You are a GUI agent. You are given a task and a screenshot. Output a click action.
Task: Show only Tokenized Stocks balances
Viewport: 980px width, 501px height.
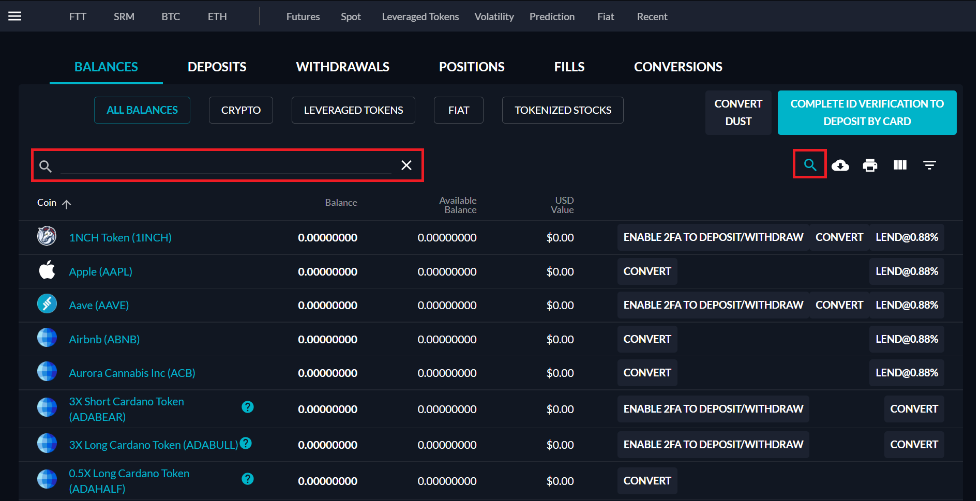coord(563,110)
